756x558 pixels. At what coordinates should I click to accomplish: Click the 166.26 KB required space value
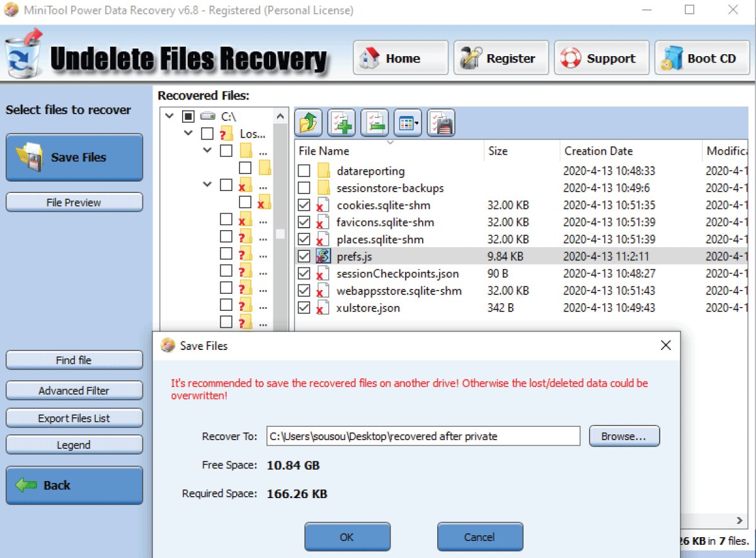tap(297, 494)
